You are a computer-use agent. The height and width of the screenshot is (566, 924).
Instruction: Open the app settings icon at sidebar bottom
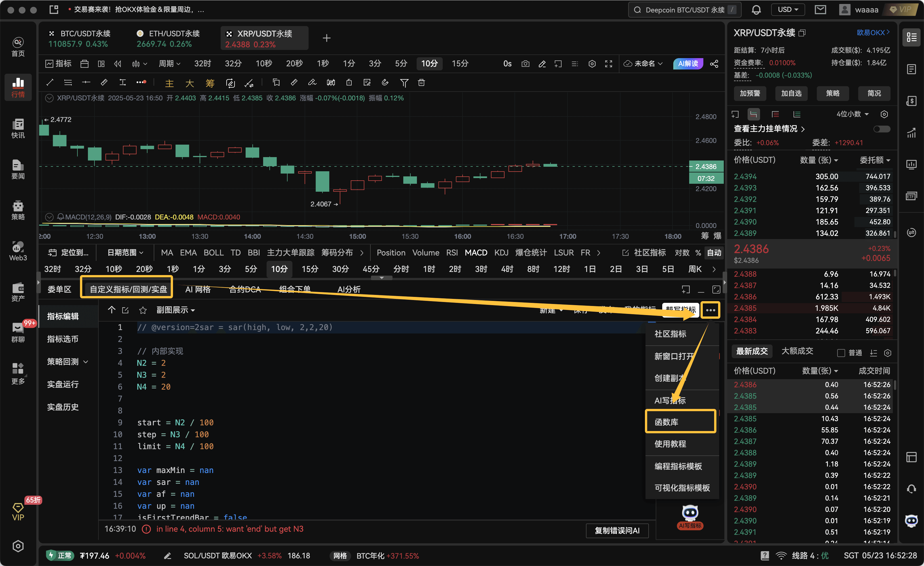[x=18, y=546]
